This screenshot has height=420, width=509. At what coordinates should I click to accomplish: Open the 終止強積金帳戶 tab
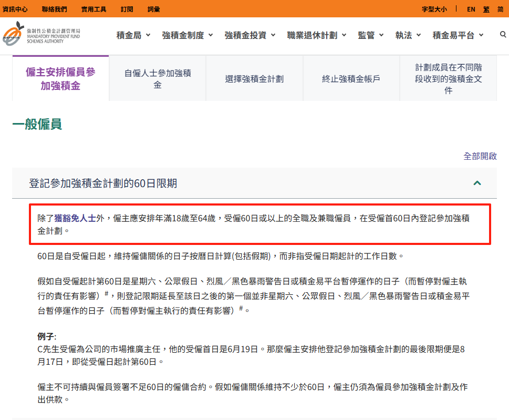(351, 79)
